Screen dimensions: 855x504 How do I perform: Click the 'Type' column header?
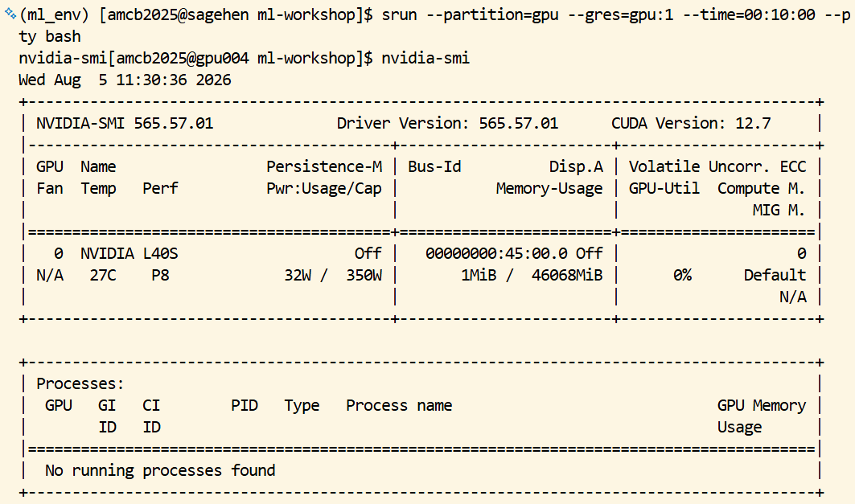302,406
